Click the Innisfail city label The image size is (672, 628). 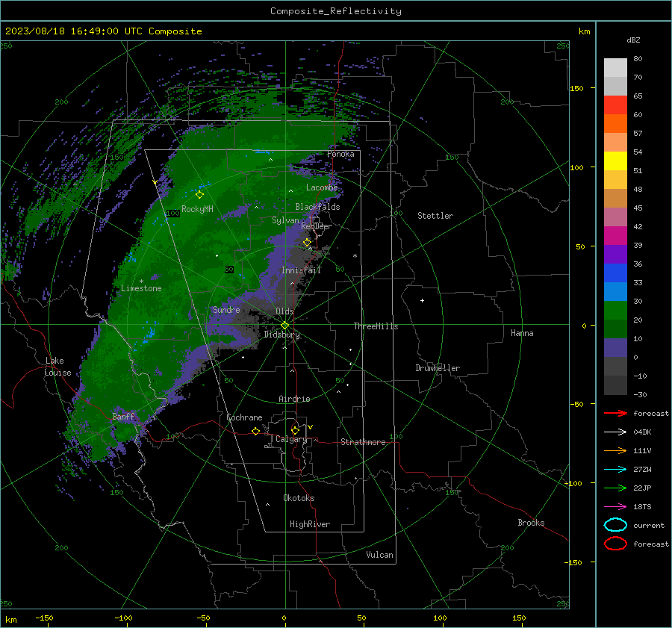point(301,270)
